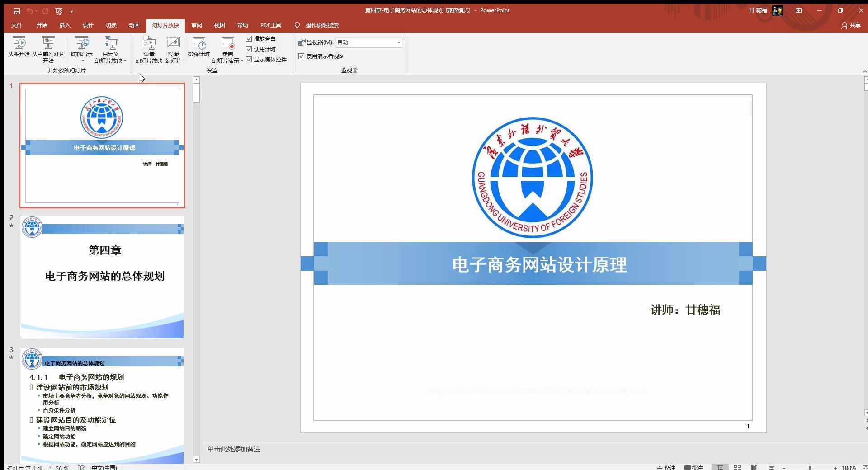Click the spell check icon in status bar

click(81, 468)
